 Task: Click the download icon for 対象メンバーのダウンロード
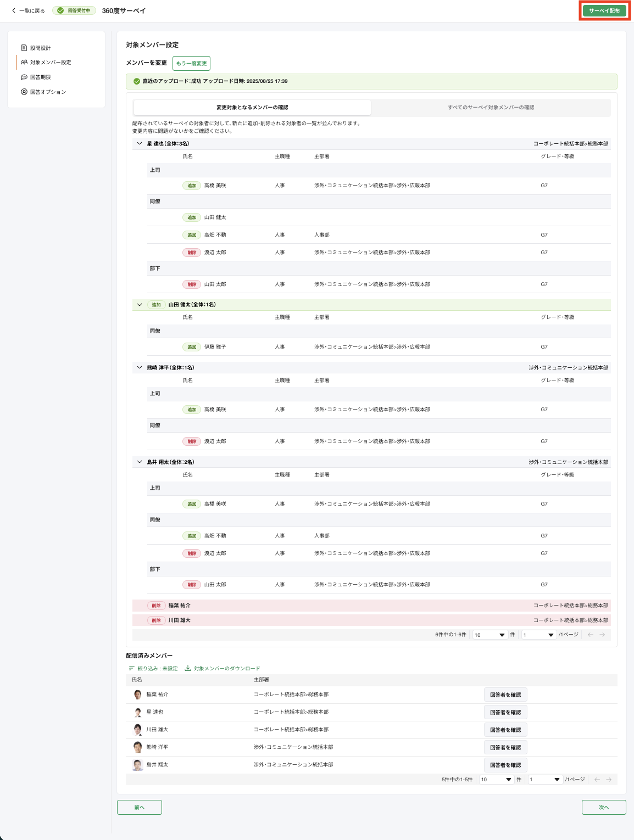coord(188,668)
